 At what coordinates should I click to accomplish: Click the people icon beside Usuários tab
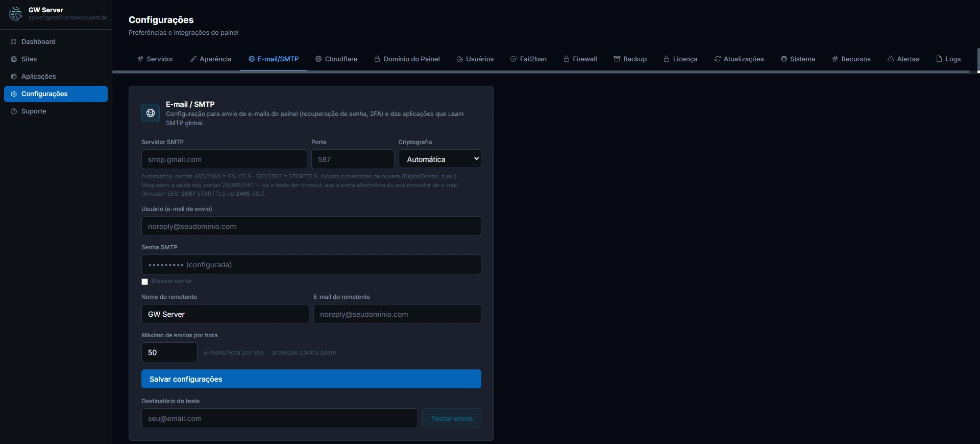(460, 59)
